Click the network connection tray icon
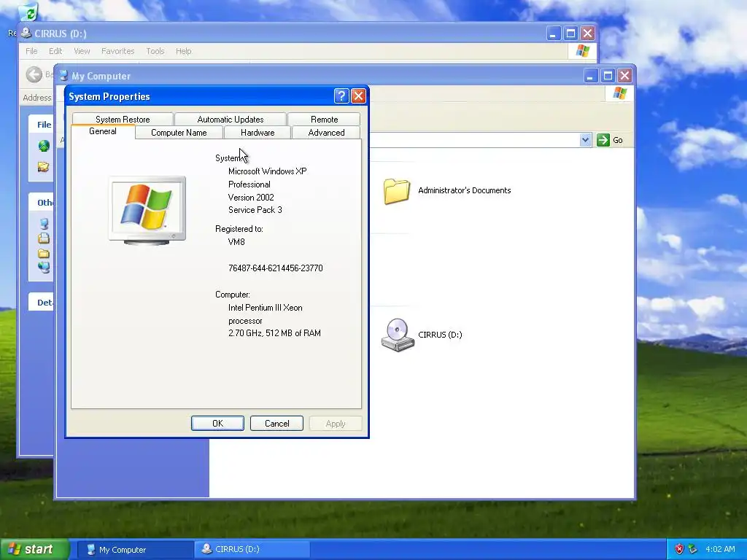747x560 pixels. click(x=693, y=549)
